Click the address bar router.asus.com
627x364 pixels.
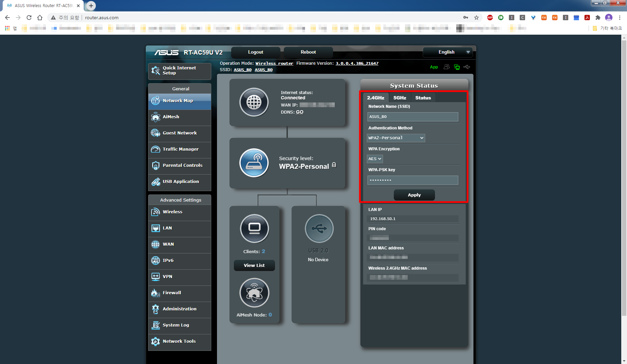click(102, 18)
